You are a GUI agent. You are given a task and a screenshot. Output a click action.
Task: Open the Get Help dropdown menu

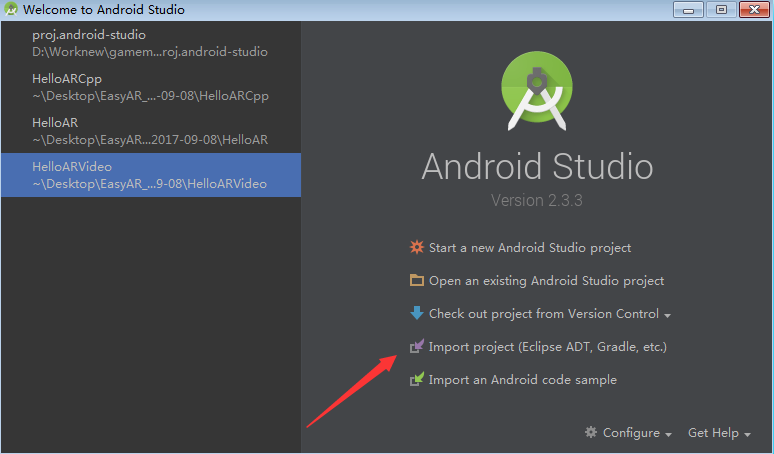pos(719,433)
